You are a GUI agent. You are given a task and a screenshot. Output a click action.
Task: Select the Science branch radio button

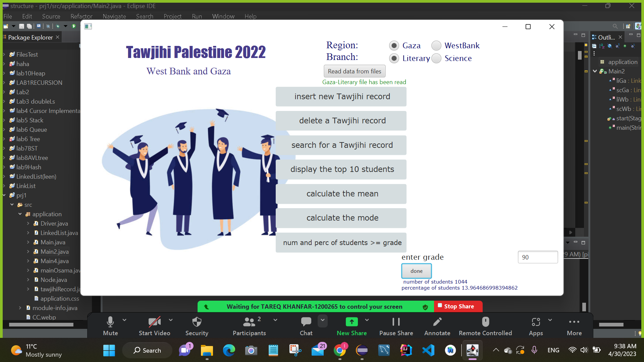click(436, 58)
